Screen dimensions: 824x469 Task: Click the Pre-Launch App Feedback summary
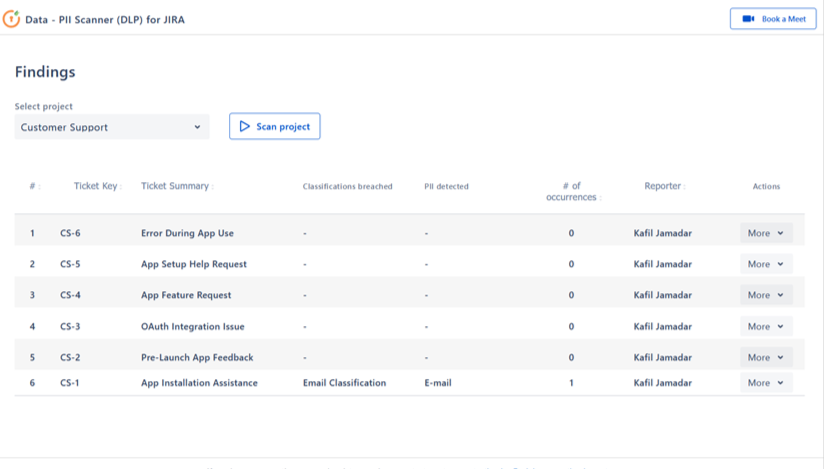pos(197,357)
